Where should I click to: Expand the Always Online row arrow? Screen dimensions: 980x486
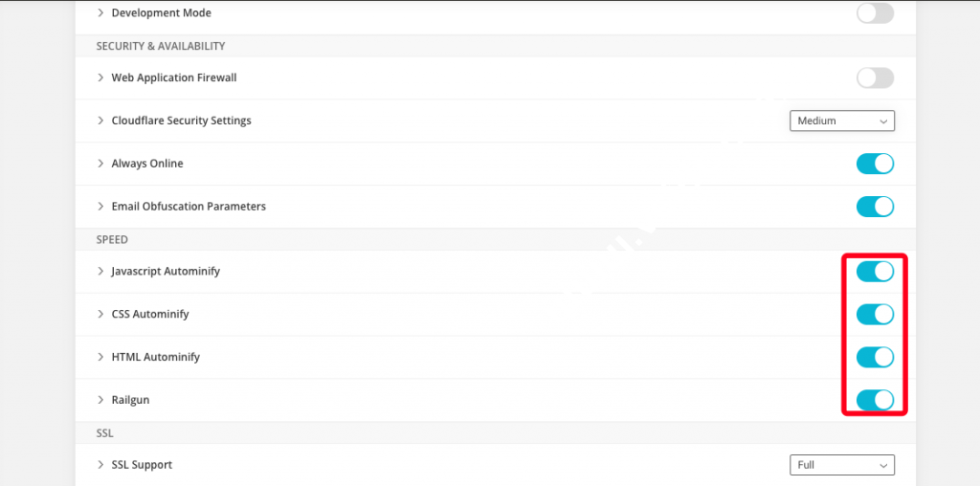tap(100, 164)
